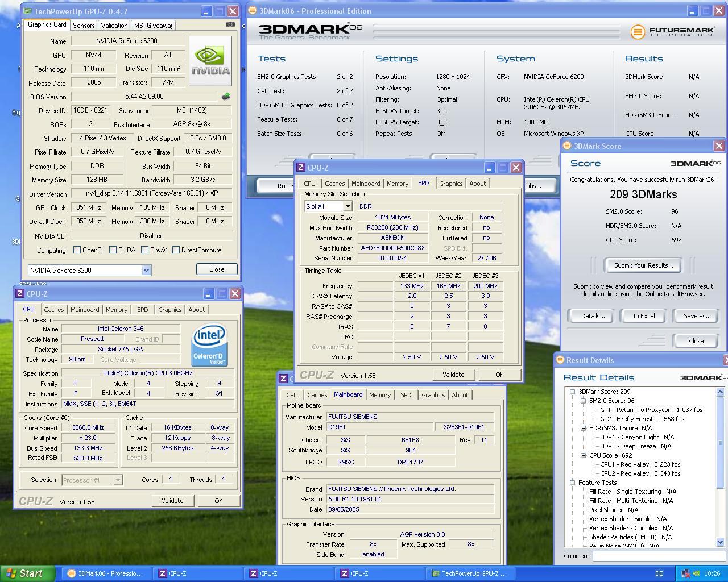Click Close button in GPU-Z window
This screenshot has height=582, width=728.
217,269
